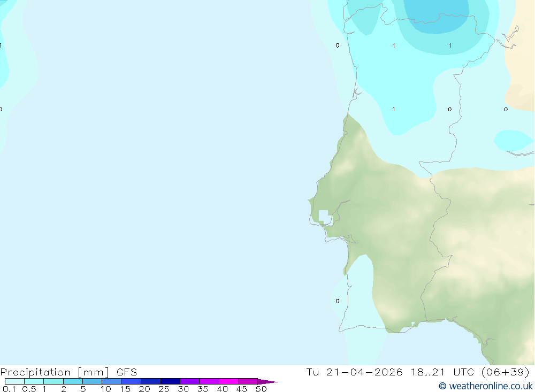Click the legend scale label "50"
This screenshot has width=535, height=392.
tap(261, 389)
